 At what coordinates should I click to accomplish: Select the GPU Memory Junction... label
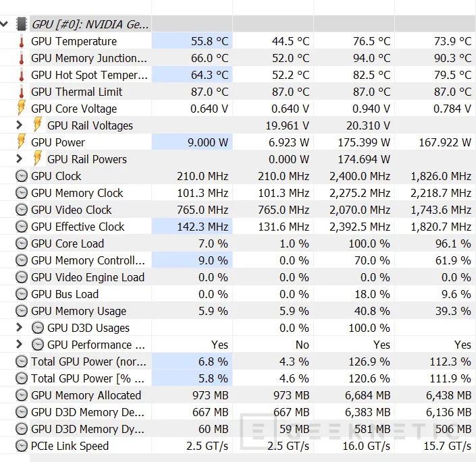89,58
